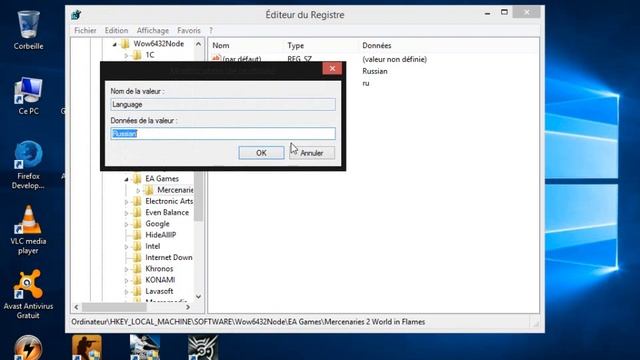
Task: Select the Intel folder icon
Action: click(x=138, y=246)
